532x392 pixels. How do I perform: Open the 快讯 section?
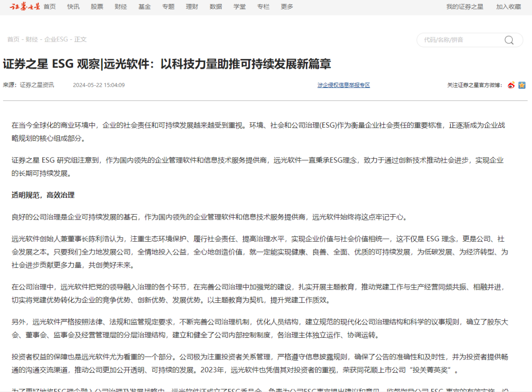pos(73,6)
